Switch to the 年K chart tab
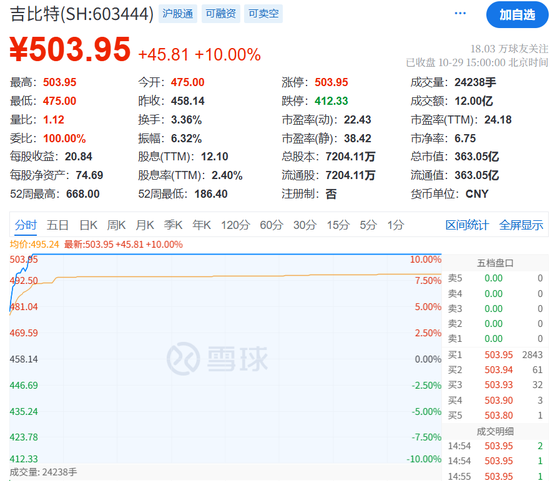This screenshot has height=481, width=550. tap(202, 225)
